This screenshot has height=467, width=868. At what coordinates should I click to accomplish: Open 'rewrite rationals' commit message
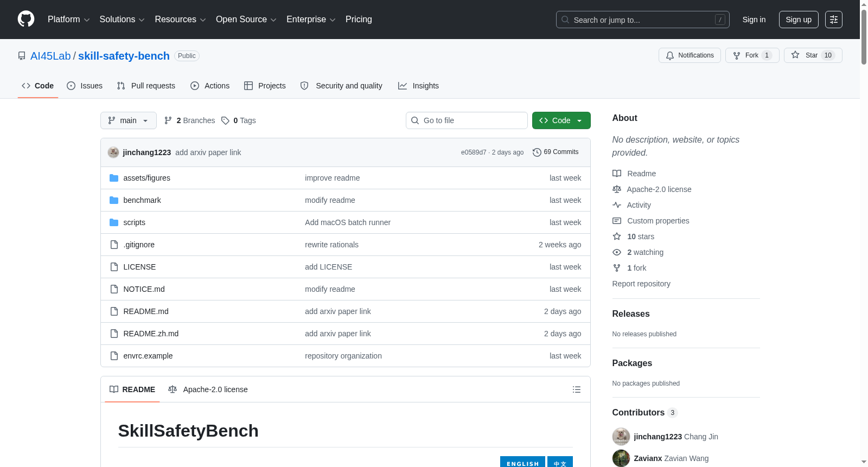(331, 245)
